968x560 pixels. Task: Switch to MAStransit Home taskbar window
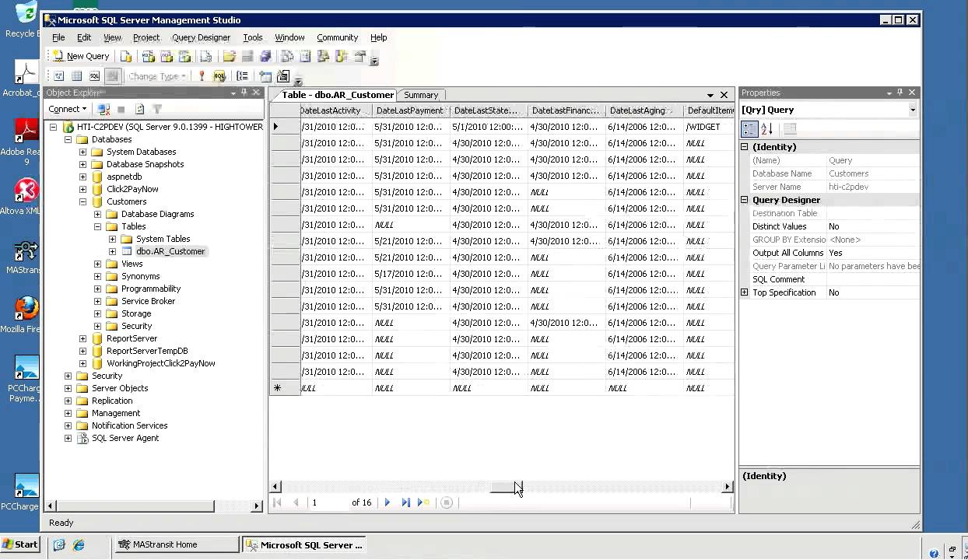pos(177,544)
